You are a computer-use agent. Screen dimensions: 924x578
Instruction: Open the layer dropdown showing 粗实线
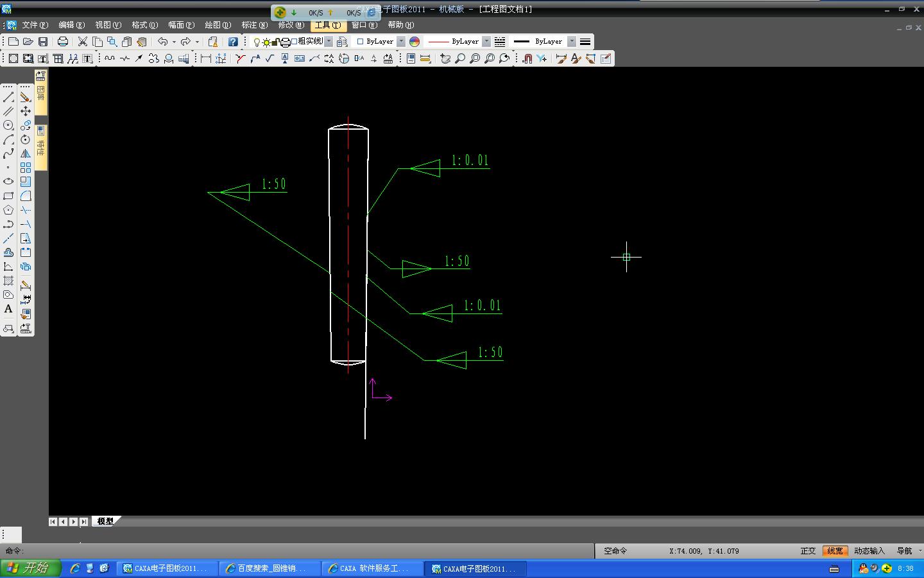(x=329, y=42)
